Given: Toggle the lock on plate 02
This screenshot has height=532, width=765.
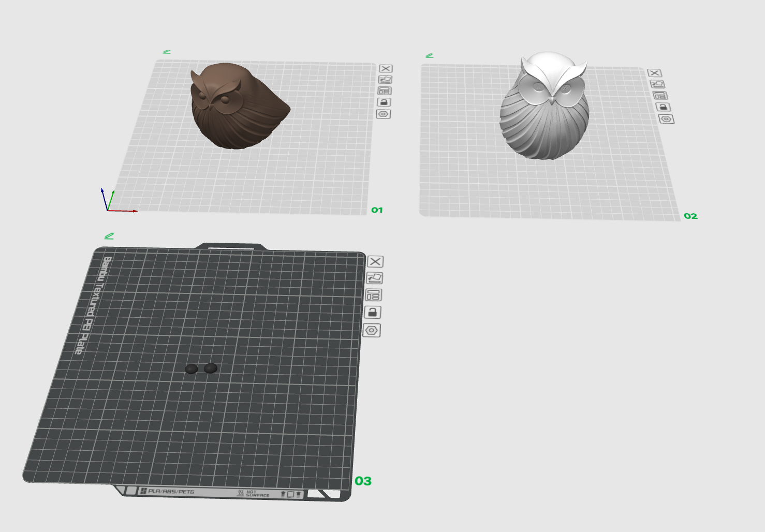Looking at the screenshot, I should 664,107.
